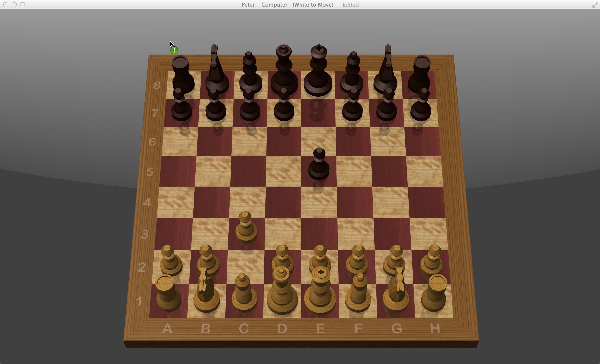Click the black knight on B8
Image resolution: width=600 pixels, height=364 pixels.
[217, 69]
